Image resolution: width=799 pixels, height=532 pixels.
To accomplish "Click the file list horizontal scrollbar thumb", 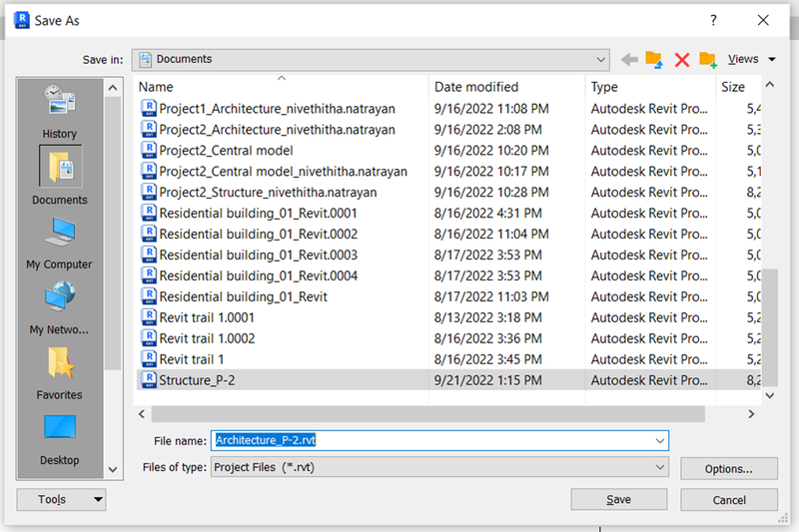I will (x=428, y=414).
